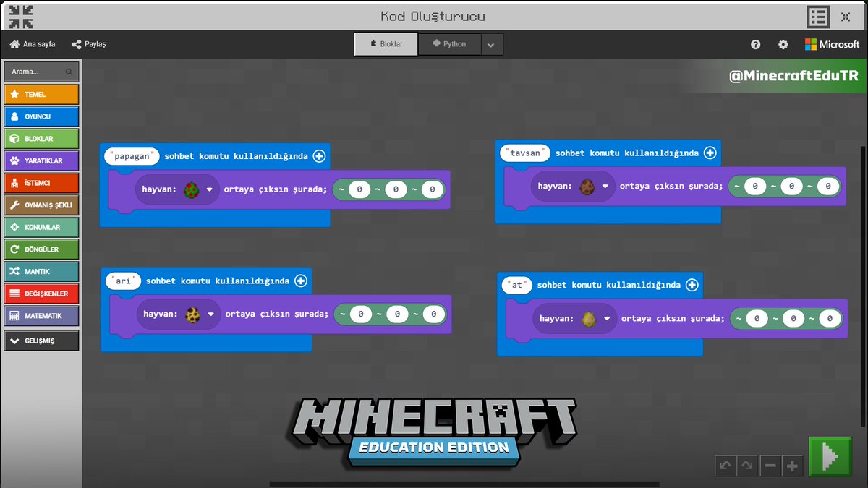Image resolution: width=868 pixels, height=488 pixels.
Task: Click the plus icon on papagan command
Action: coord(319,155)
